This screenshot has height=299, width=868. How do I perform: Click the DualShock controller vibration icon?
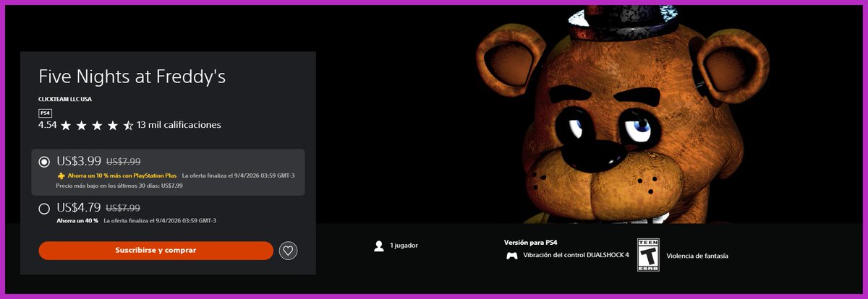pyautogui.click(x=511, y=256)
